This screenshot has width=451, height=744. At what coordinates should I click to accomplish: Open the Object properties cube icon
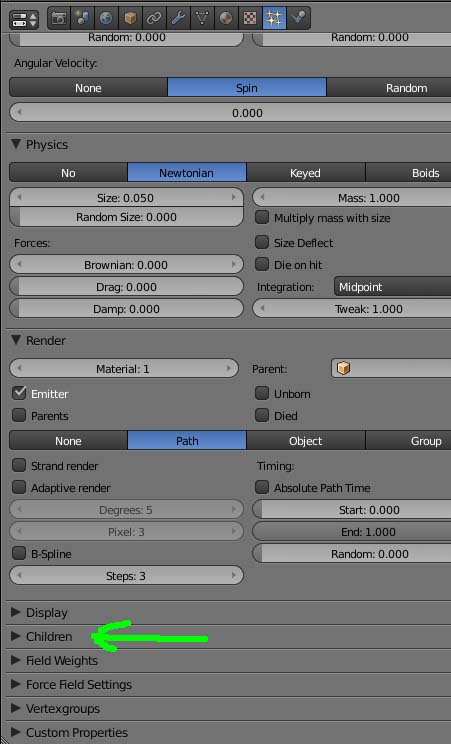click(x=131, y=19)
